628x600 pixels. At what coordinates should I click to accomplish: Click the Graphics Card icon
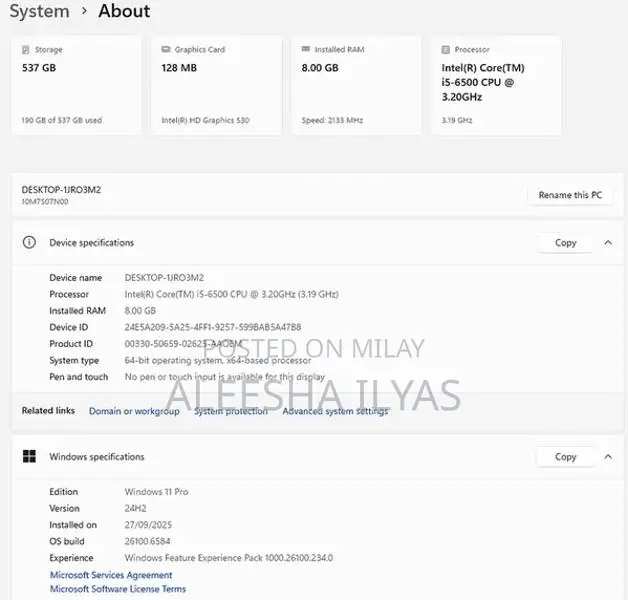tap(166, 49)
